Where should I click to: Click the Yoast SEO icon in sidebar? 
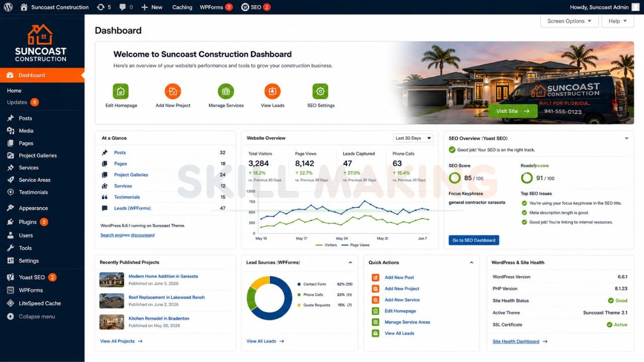[10, 277]
